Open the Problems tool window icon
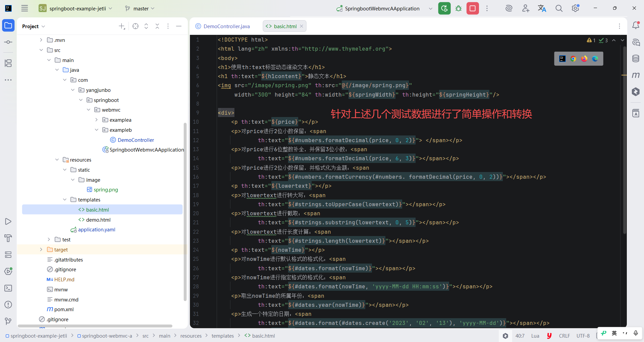644x342 pixels. (x=8, y=305)
